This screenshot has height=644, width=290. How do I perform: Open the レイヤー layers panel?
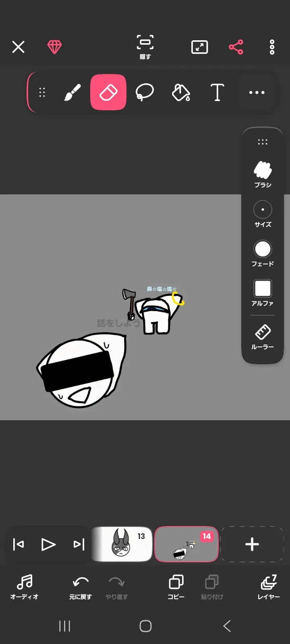pos(269,587)
